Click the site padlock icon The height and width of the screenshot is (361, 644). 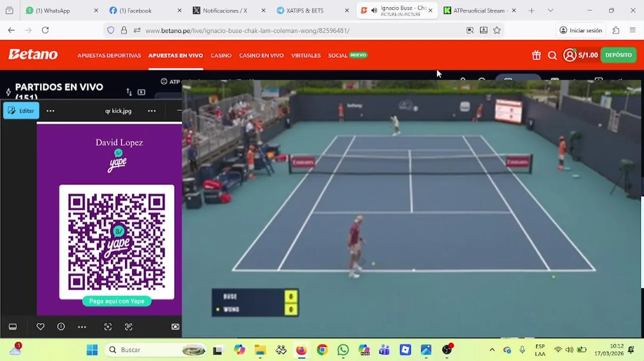click(x=124, y=30)
